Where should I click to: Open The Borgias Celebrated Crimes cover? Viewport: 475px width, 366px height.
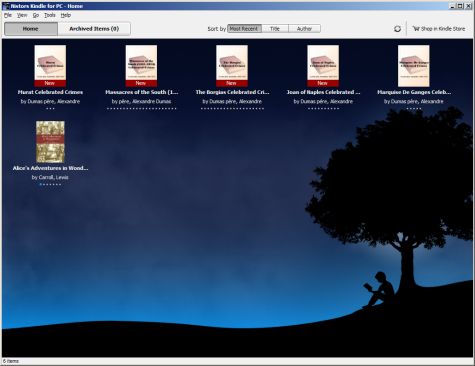[232, 66]
